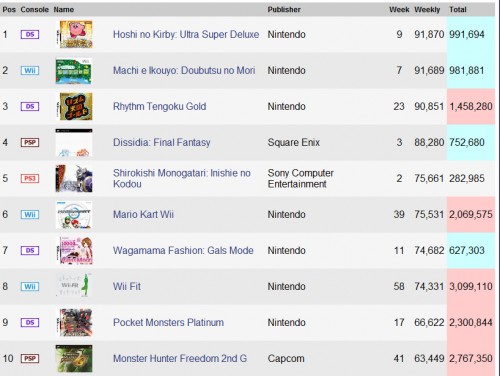Open the Hoshi no Kirby: Ultra Super Deluxe link

186,34
